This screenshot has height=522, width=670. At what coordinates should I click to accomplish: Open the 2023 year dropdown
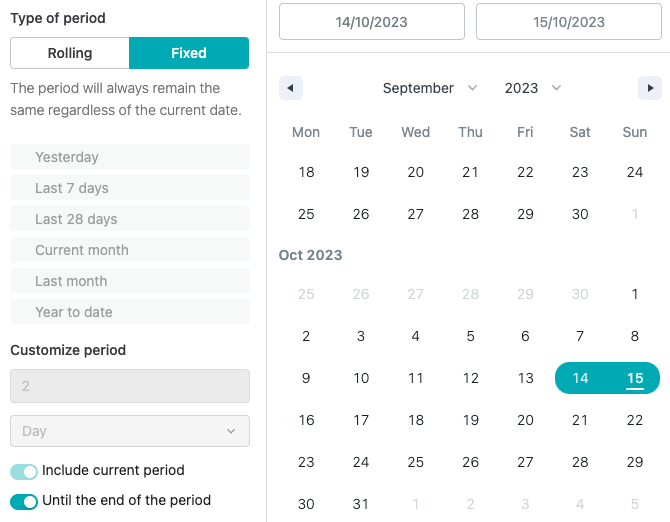pyautogui.click(x=532, y=88)
